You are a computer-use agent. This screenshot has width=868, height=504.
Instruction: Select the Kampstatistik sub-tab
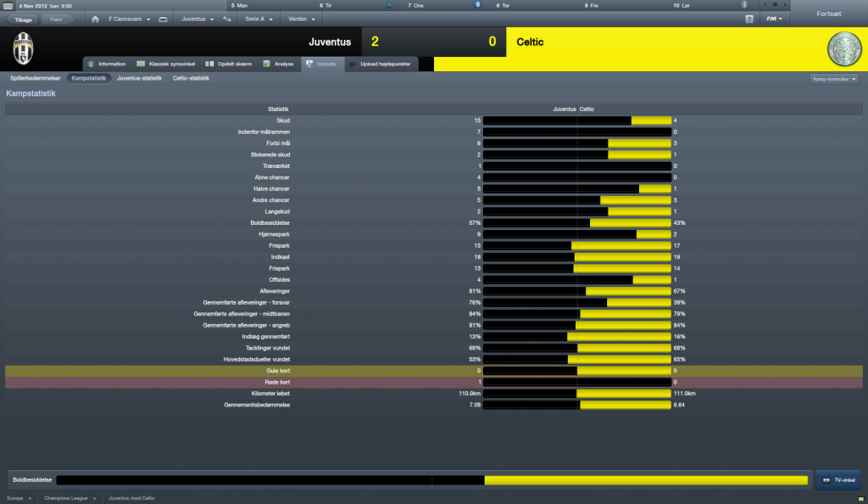pyautogui.click(x=88, y=79)
